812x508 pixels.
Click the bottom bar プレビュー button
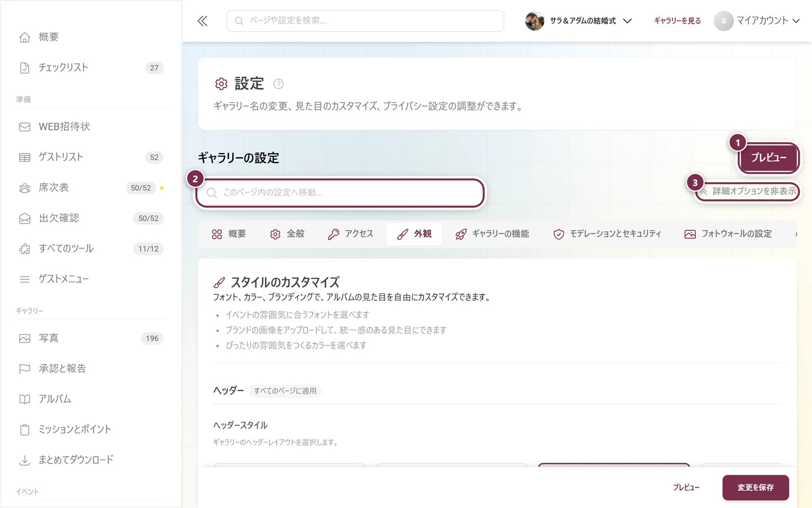coord(686,488)
